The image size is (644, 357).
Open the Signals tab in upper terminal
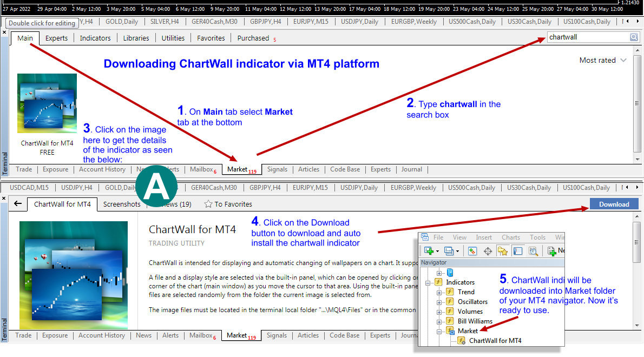tap(277, 169)
